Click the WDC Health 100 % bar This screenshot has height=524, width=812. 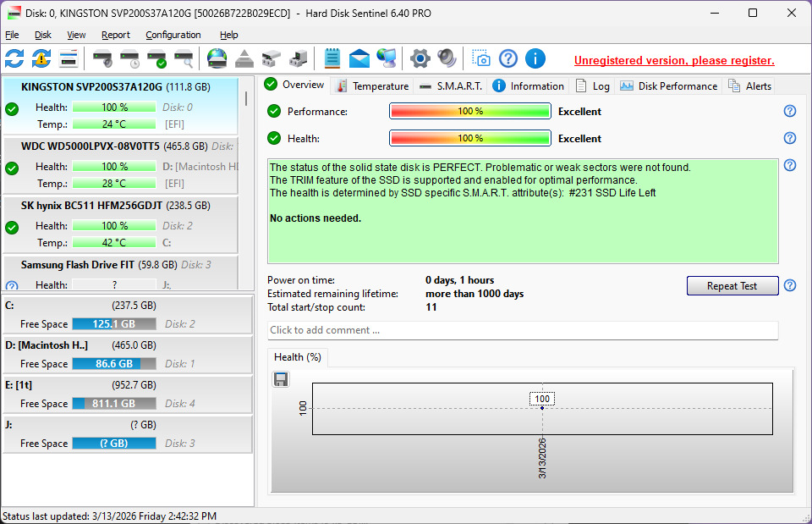pyautogui.click(x=114, y=167)
